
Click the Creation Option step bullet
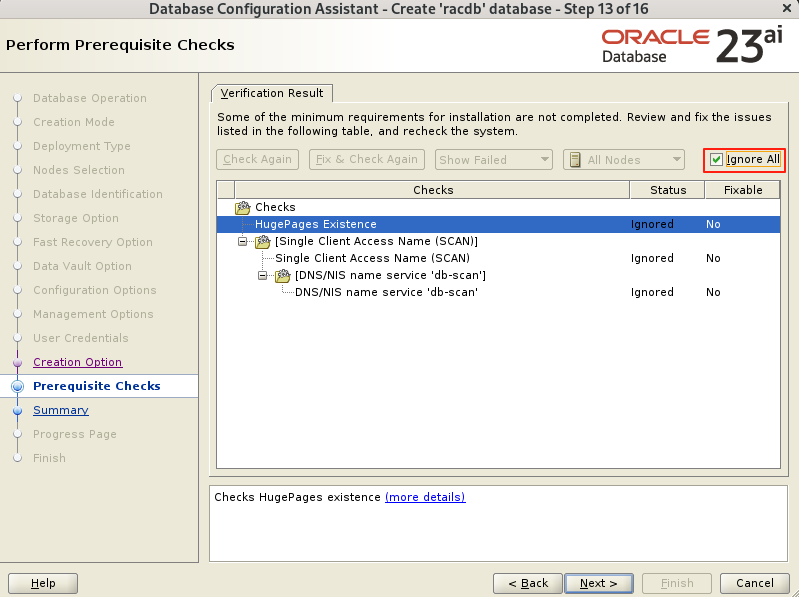tap(17, 363)
